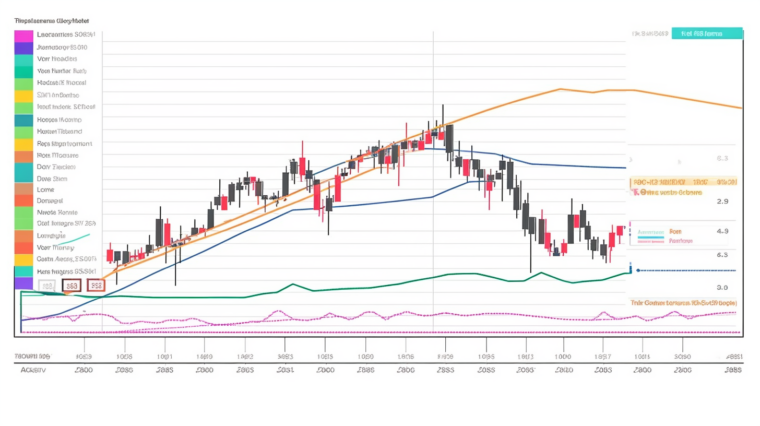Click the purple swatch second in legend

click(24, 48)
